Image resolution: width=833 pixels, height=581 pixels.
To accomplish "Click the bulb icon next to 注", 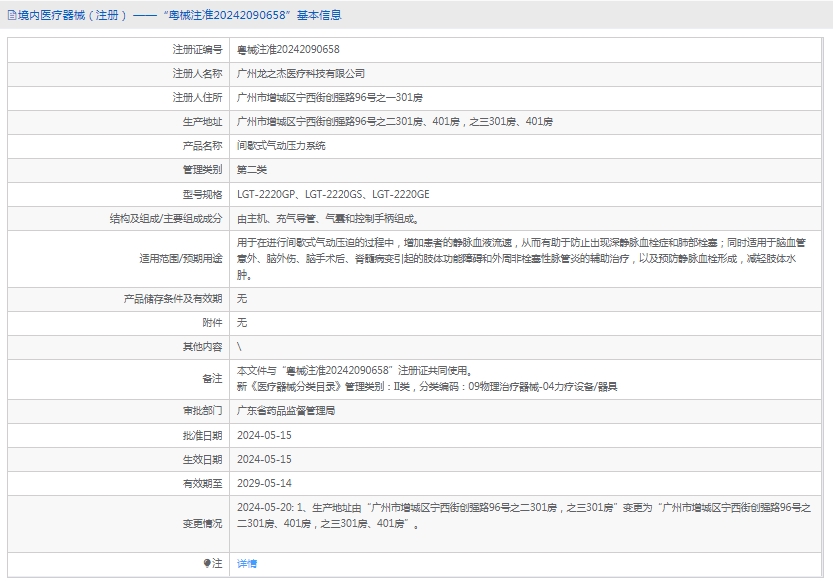I will pos(207,563).
